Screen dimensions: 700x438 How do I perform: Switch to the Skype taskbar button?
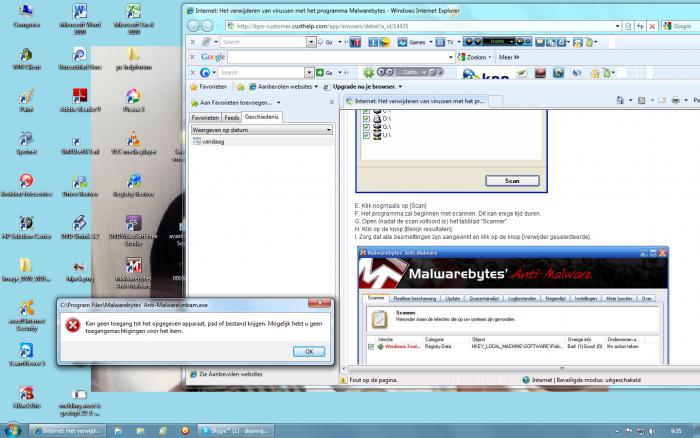pyautogui.click(x=236, y=431)
